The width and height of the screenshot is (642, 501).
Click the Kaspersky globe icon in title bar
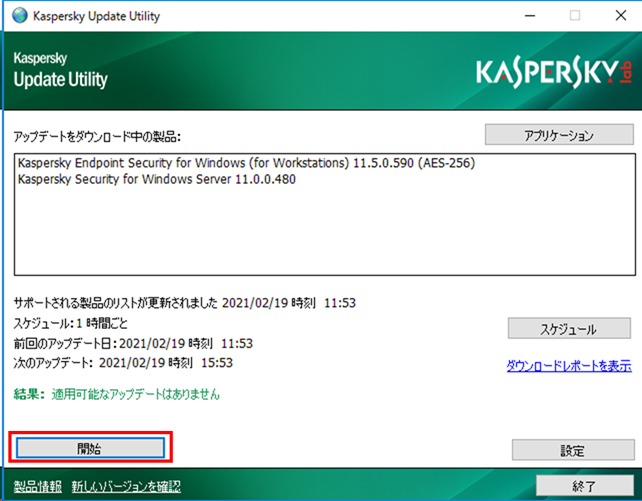coord(19,16)
